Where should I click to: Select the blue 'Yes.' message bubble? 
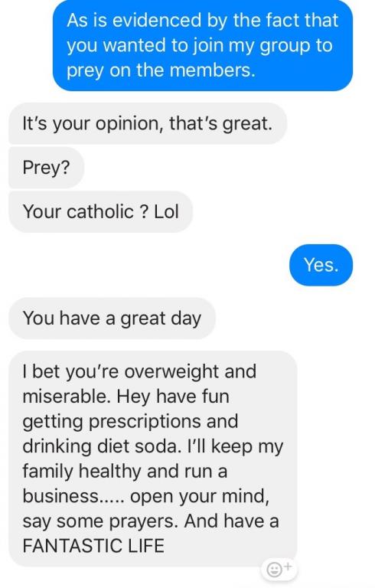coord(321,265)
